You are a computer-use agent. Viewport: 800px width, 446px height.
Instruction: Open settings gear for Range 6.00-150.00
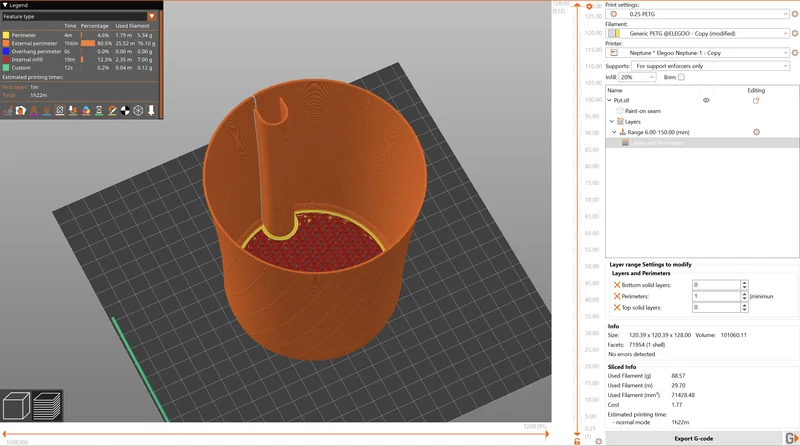[x=756, y=132]
